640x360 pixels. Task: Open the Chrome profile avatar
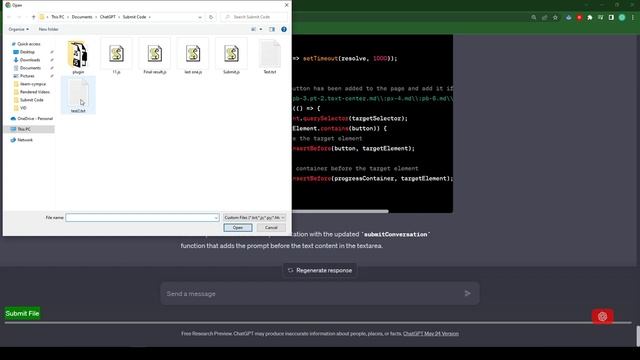click(x=622, y=18)
